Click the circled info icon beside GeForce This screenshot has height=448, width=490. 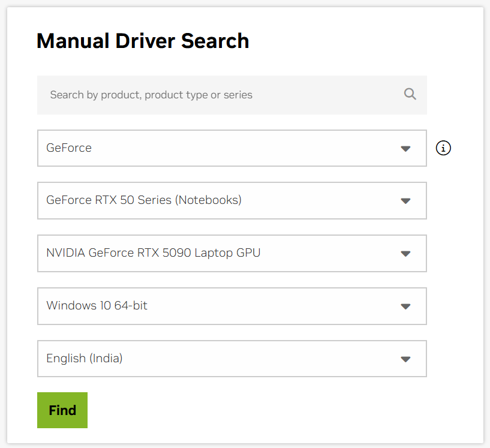[443, 148]
